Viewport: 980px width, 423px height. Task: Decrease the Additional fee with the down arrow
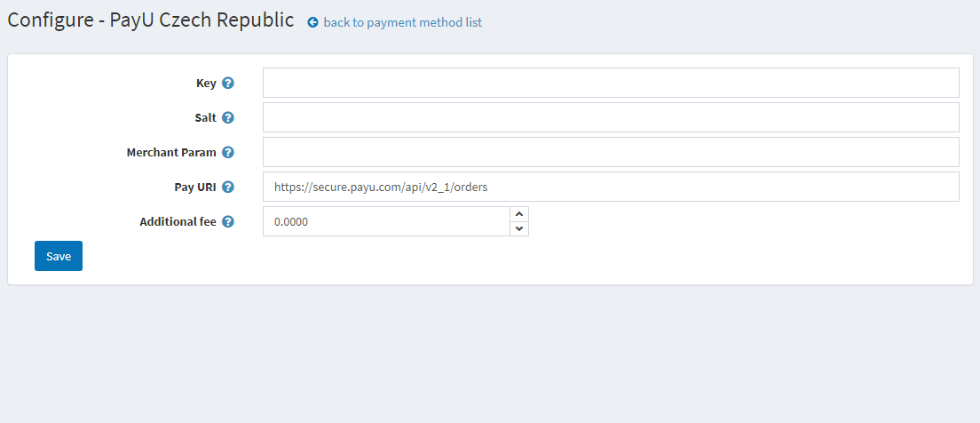click(519, 229)
